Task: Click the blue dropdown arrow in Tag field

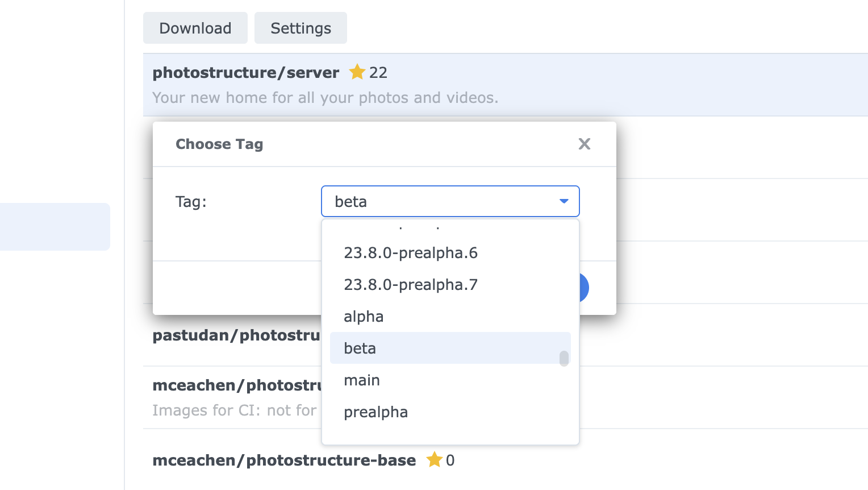Action: coord(564,201)
